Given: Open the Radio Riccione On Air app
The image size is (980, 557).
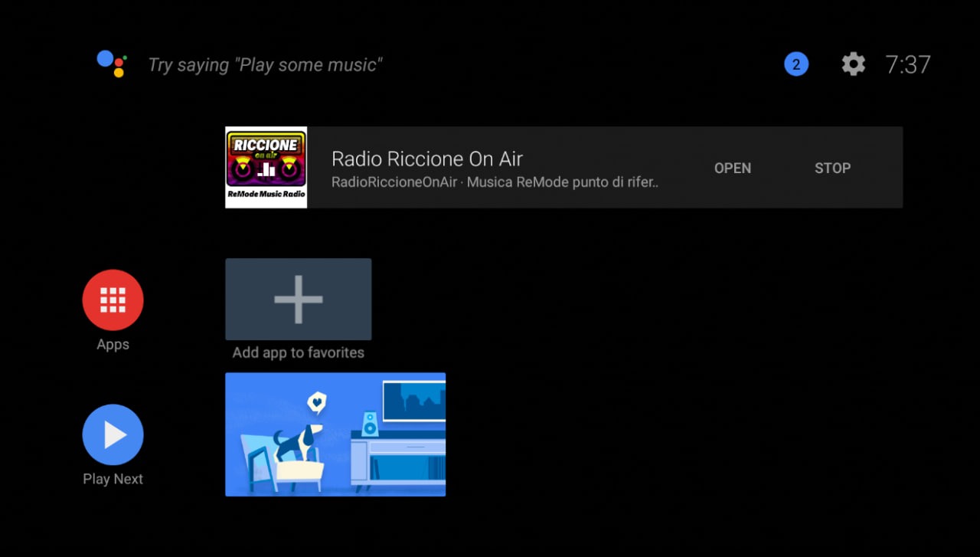Looking at the screenshot, I should (x=733, y=168).
